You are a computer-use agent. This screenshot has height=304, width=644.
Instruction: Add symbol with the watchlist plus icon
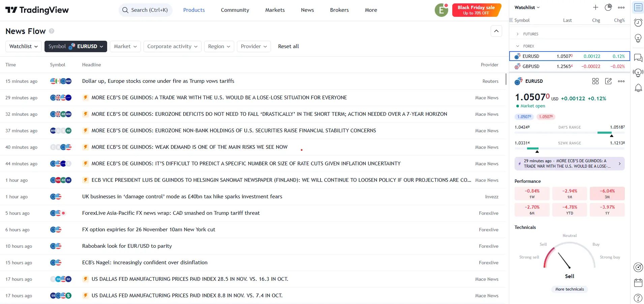[595, 7]
